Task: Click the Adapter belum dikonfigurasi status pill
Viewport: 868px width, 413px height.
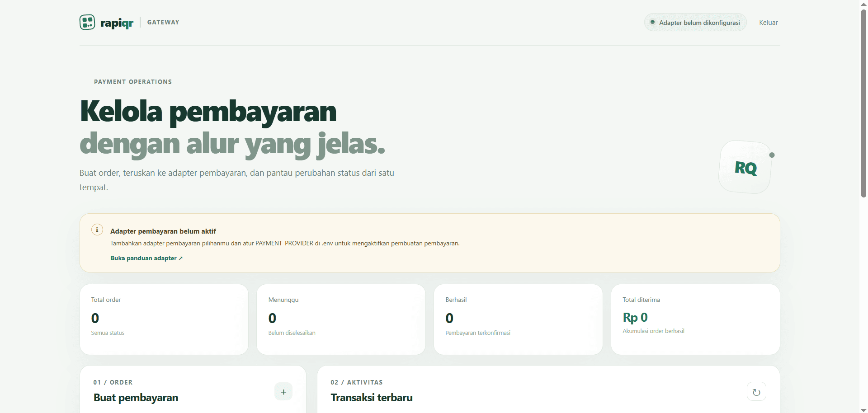Action: [695, 22]
